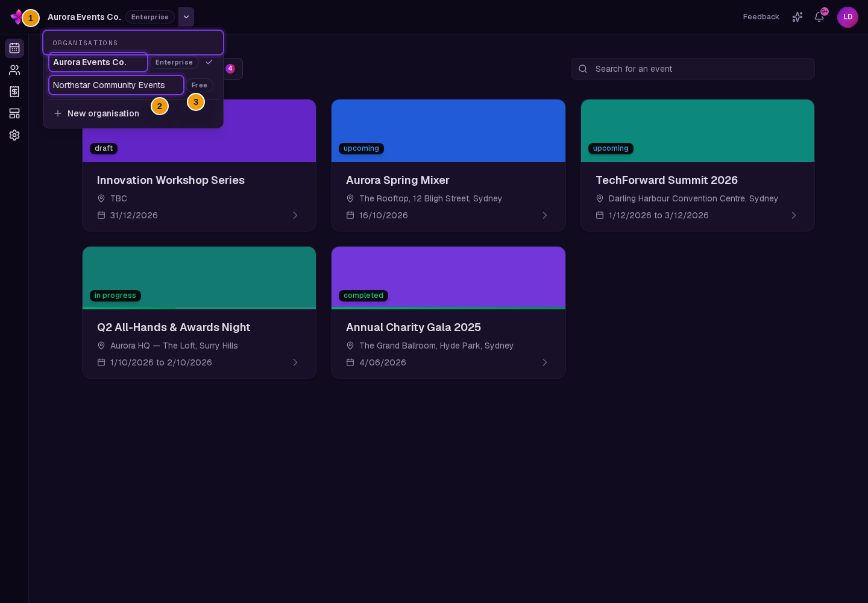Click the Q2 All-Hands green banner
The width and height of the screenshot is (868, 603).
pos(199,277)
